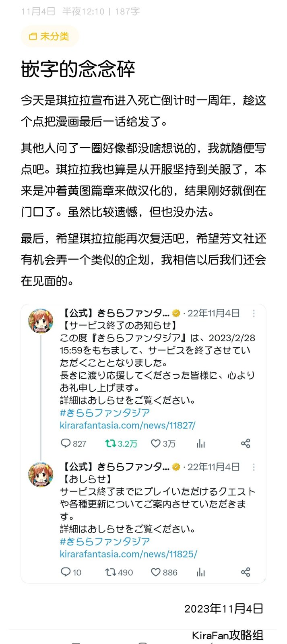Click the profile avatar of the first tweet
The width and height of the screenshot is (287, 644).
39,318
